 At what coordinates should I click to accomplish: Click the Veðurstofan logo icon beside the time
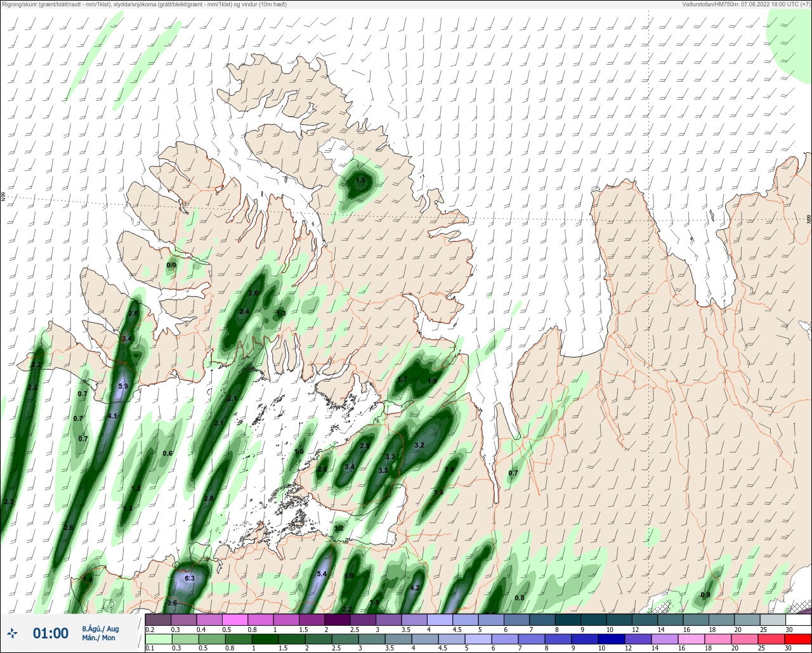pyautogui.click(x=13, y=633)
